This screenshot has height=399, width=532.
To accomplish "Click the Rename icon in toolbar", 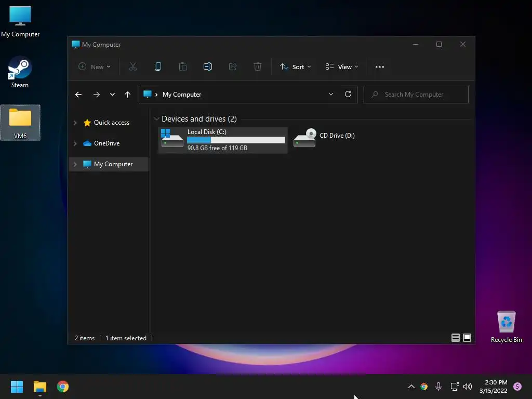I will click(x=208, y=67).
